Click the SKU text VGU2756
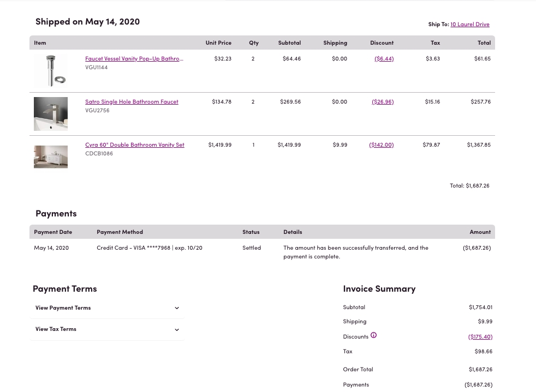536x392 pixels. pyautogui.click(x=97, y=110)
